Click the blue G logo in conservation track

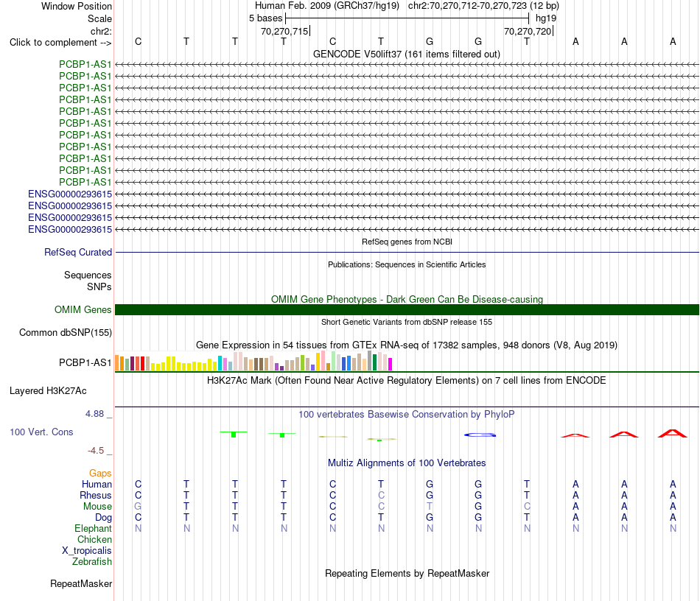[x=480, y=435]
